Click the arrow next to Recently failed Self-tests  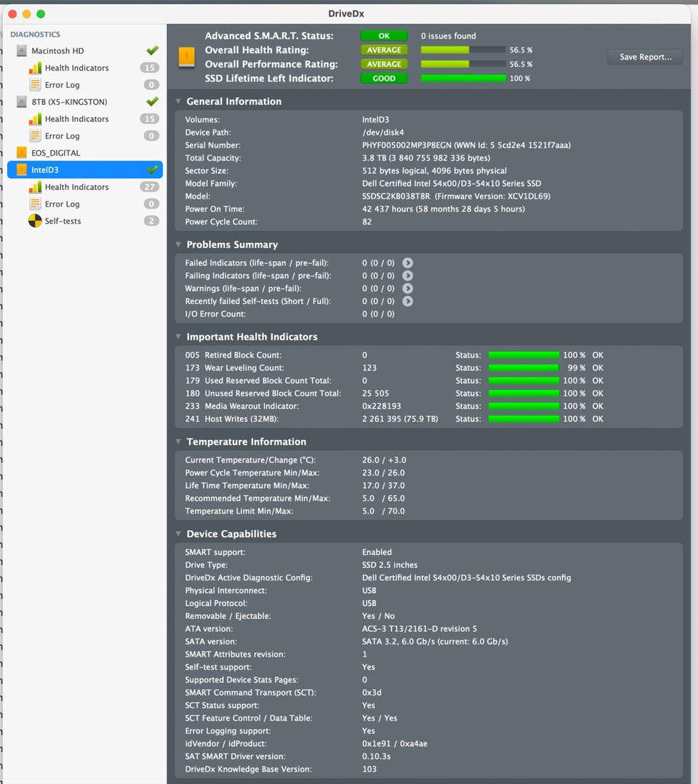(x=408, y=301)
